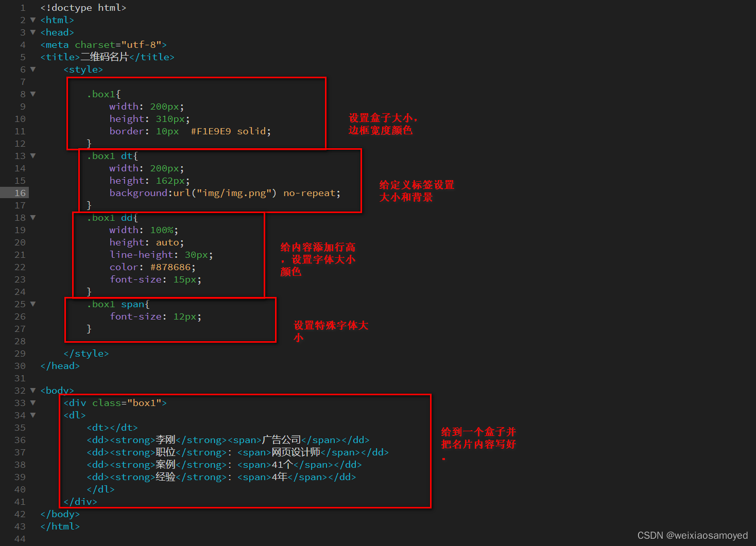Click the closing div tag on line 41
The image size is (756, 546).
pos(80,502)
